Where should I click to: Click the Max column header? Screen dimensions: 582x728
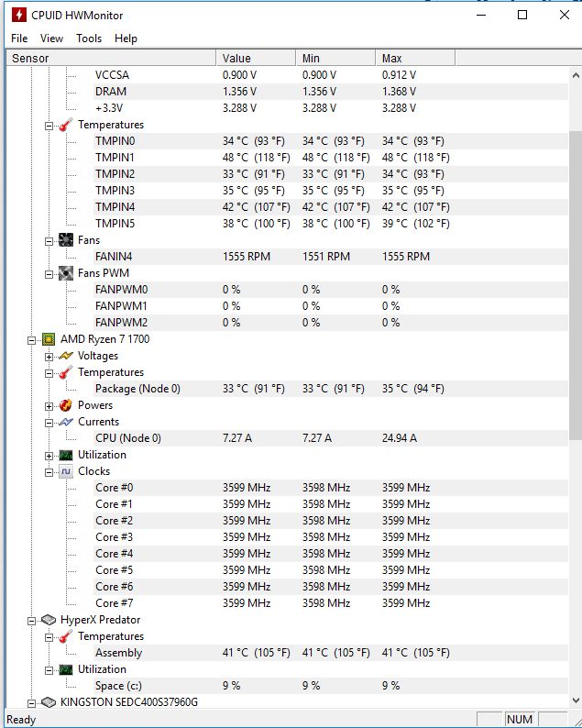pyautogui.click(x=415, y=58)
